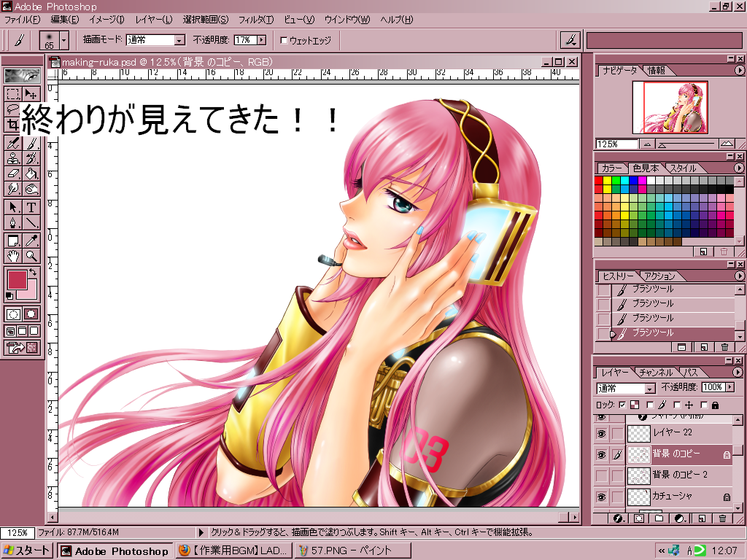Click the スタート button on taskbar

(28, 551)
